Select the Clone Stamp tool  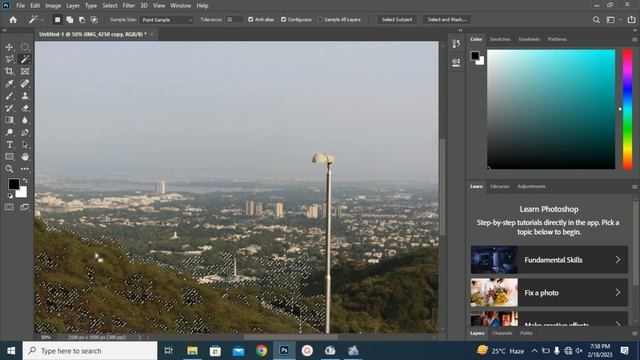(25, 96)
